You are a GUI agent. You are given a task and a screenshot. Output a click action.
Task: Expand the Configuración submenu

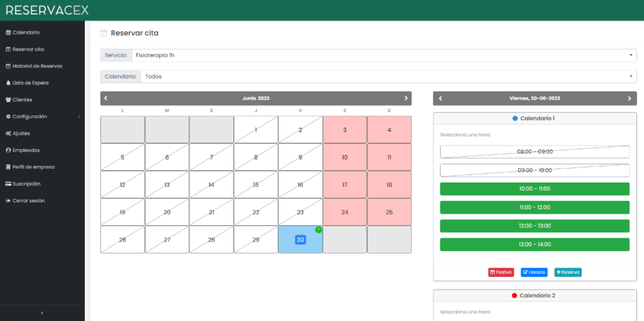(x=42, y=116)
